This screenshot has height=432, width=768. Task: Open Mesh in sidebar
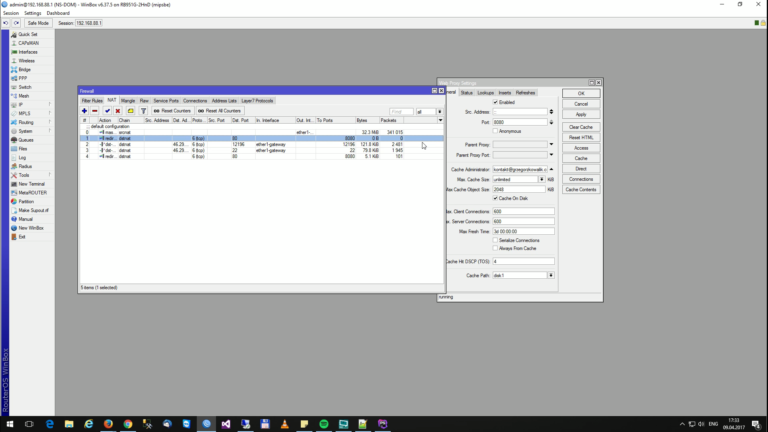(x=24, y=96)
